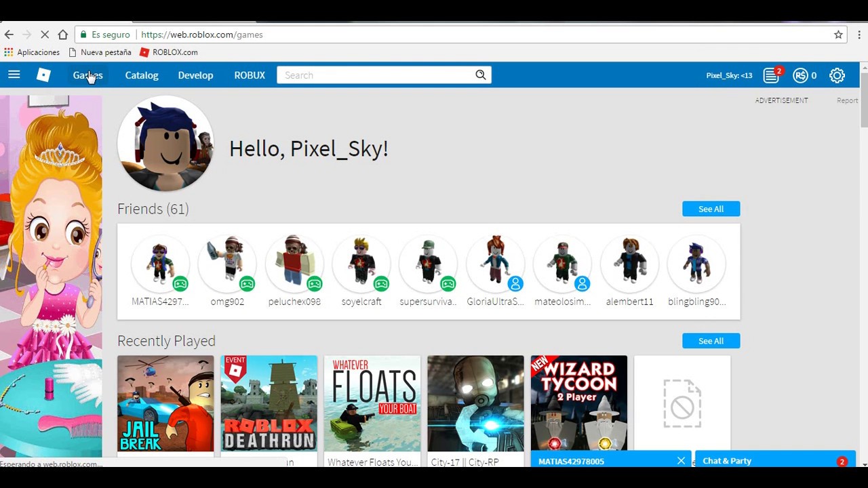868x488 pixels.
Task: Open the Catalog tab
Action: [142, 75]
